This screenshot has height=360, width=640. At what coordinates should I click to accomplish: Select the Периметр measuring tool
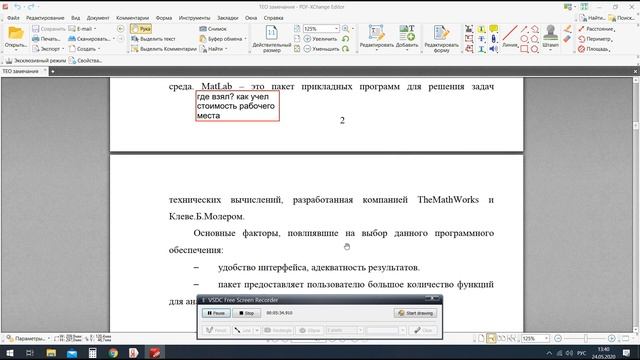595,39
